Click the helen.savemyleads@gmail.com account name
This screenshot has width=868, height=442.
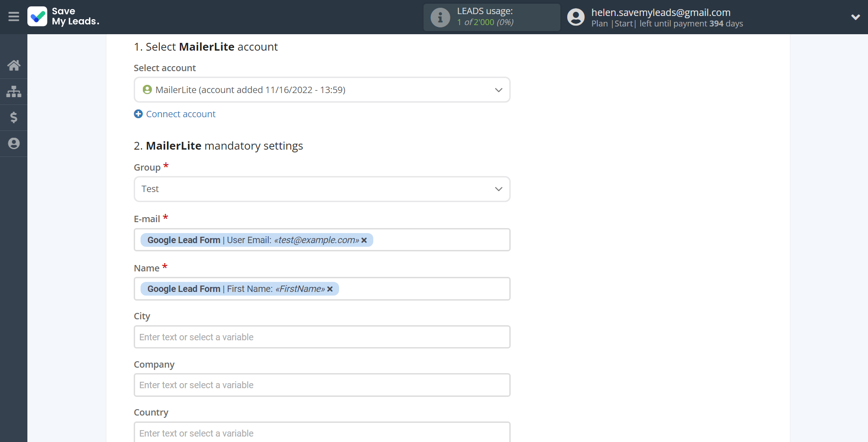point(660,12)
